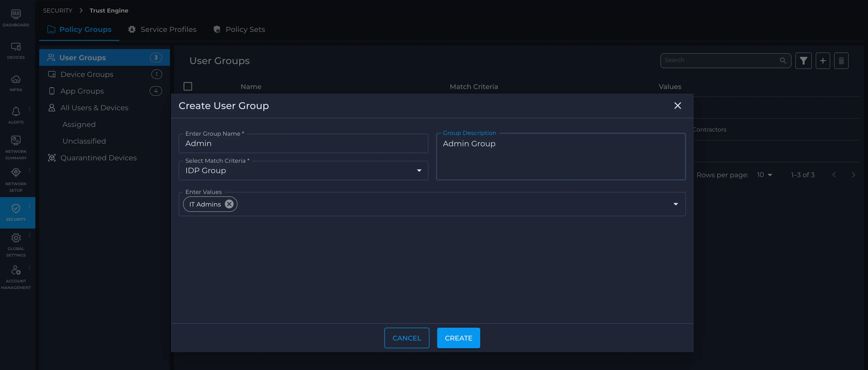Remove the IT Admins chip
The image size is (868, 370).
[229, 204]
